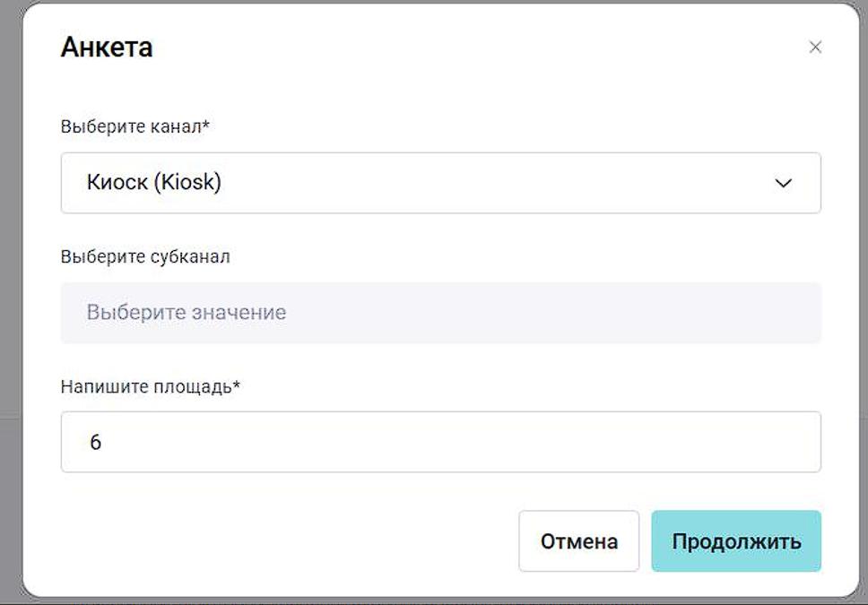Click the Выберите канал* field label

click(135, 126)
